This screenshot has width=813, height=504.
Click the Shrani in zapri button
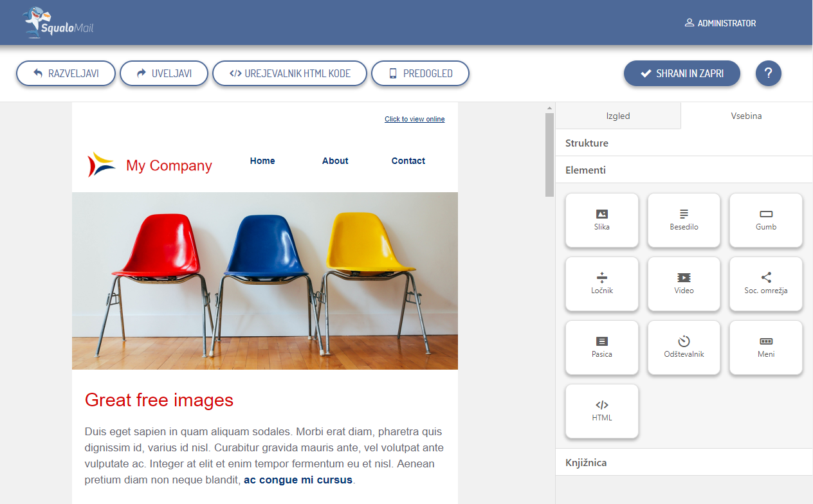(682, 73)
